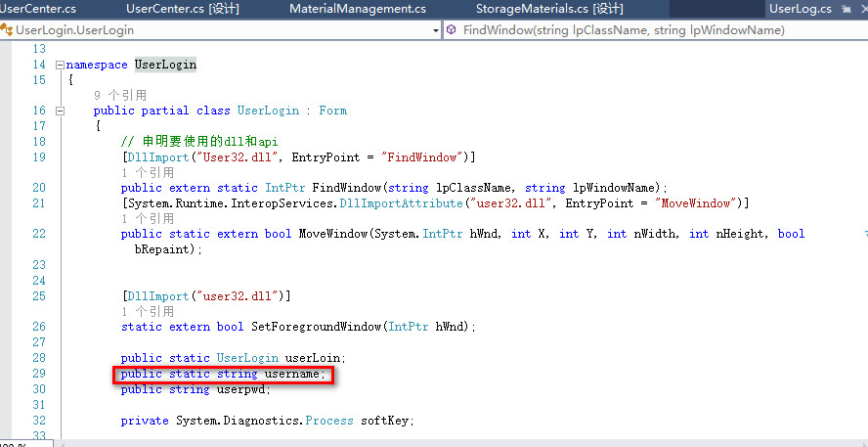Switch to StorageMaterials.cs [设计] designer tab
868x447 pixels.
(x=549, y=9)
